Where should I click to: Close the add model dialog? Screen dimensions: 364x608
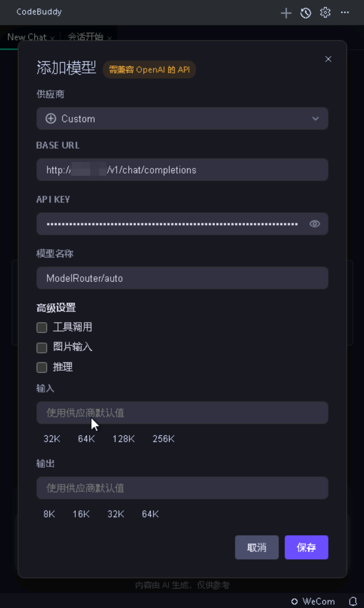pyautogui.click(x=328, y=59)
